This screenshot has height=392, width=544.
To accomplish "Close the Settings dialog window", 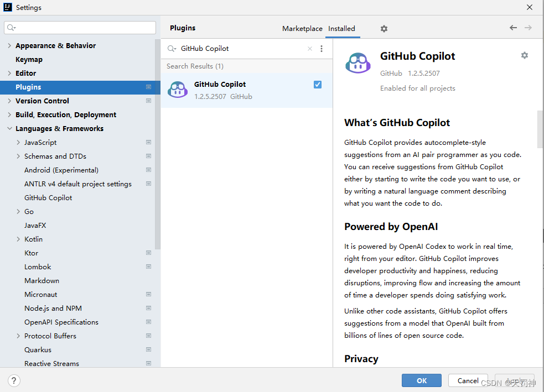I will pyautogui.click(x=530, y=7).
